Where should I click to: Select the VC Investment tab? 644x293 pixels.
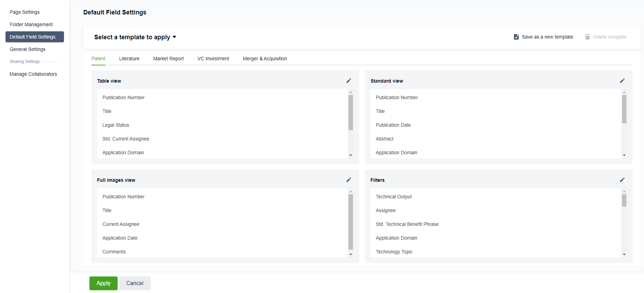[213, 59]
